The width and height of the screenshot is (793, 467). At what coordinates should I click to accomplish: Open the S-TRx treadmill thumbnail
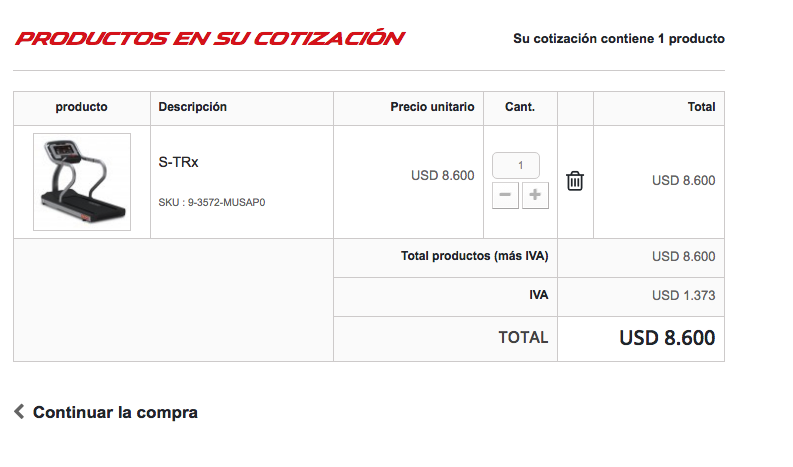pos(82,182)
